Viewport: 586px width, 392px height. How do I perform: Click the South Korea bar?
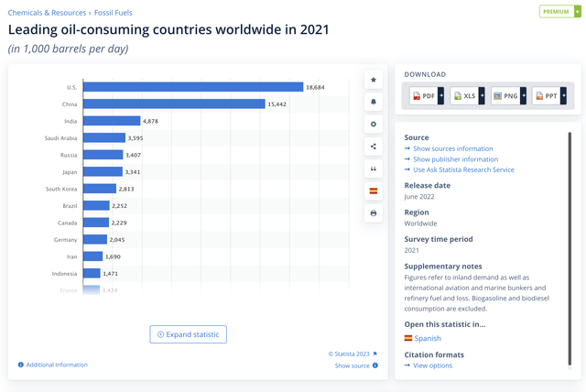pyautogui.click(x=100, y=189)
